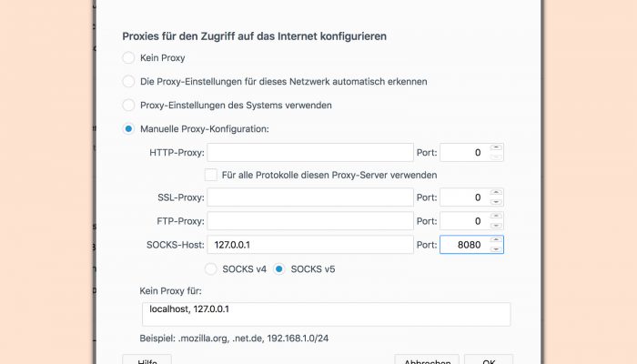This screenshot has height=364, width=637.
Task: Decrease the SSL-Proxy port value
Action: pyautogui.click(x=496, y=202)
